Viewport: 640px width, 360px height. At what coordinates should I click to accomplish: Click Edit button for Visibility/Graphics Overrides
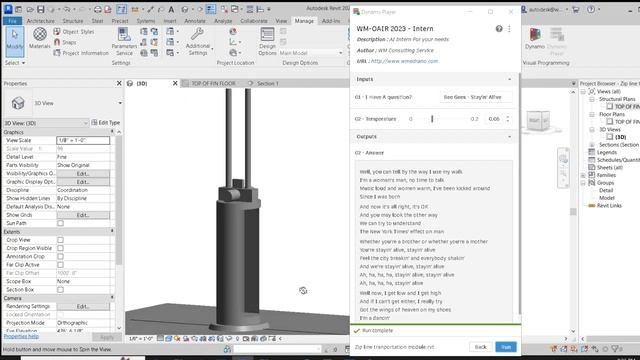click(x=83, y=173)
